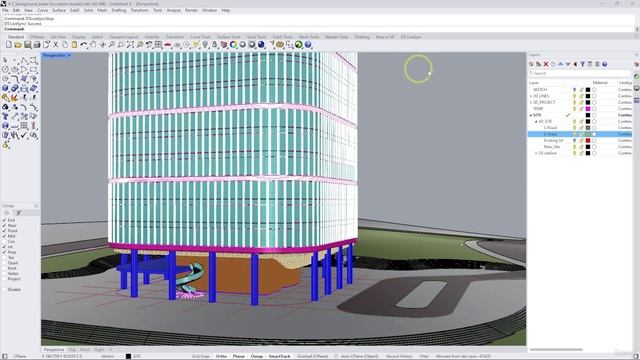Click black current-layer swatch in status bar
Image resolution: width=640 pixels, height=360 pixels.
click(x=128, y=356)
